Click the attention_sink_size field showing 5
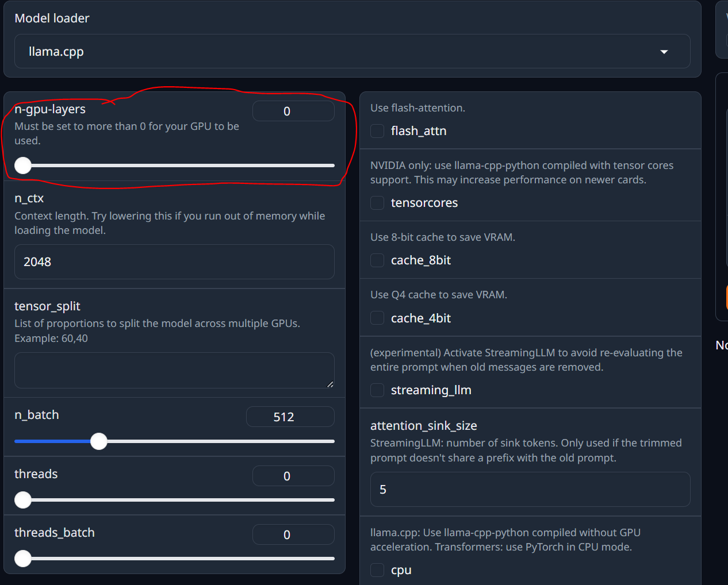Screen dimensions: 728x585 click(530, 490)
